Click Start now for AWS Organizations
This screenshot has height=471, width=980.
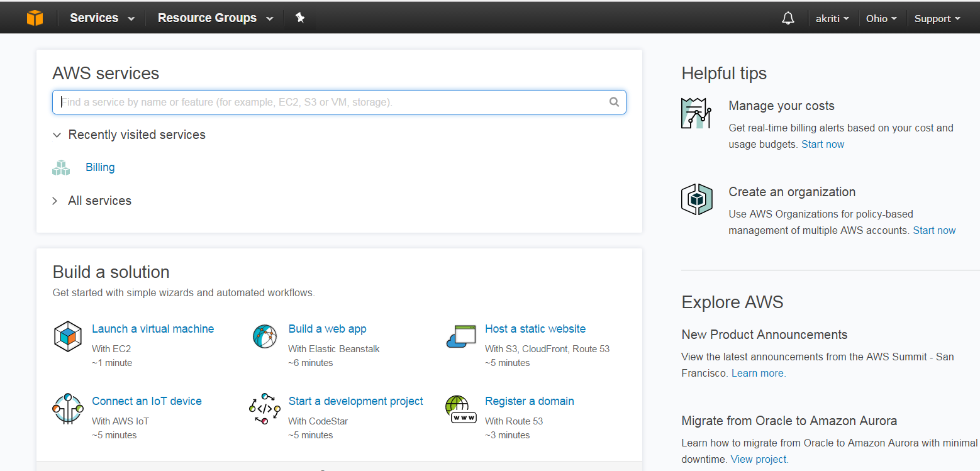[934, 230]
